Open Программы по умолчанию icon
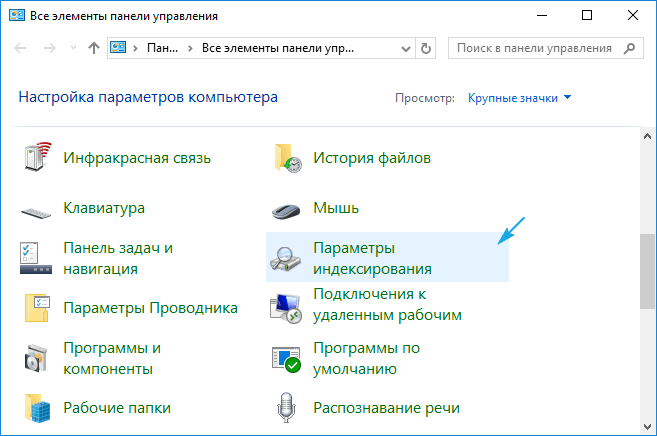The height and width of the screenshot is (436, 657). (x=287, y=359)
